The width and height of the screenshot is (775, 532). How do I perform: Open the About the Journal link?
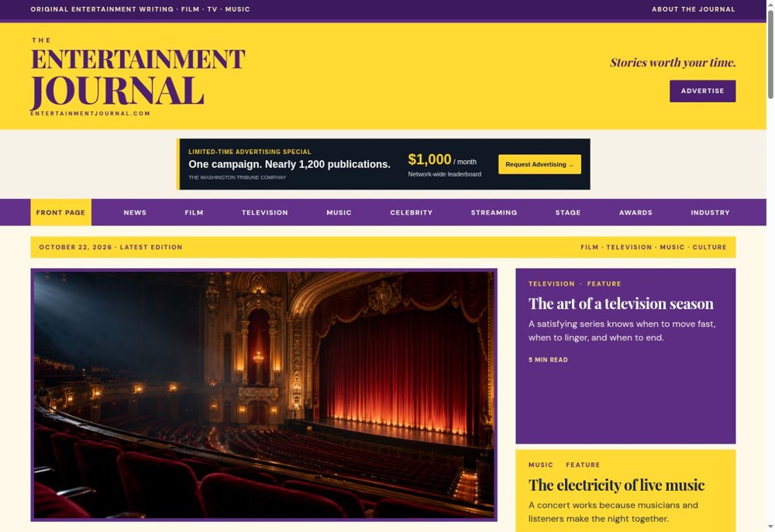pyautogui.click(x=693, y=9)
